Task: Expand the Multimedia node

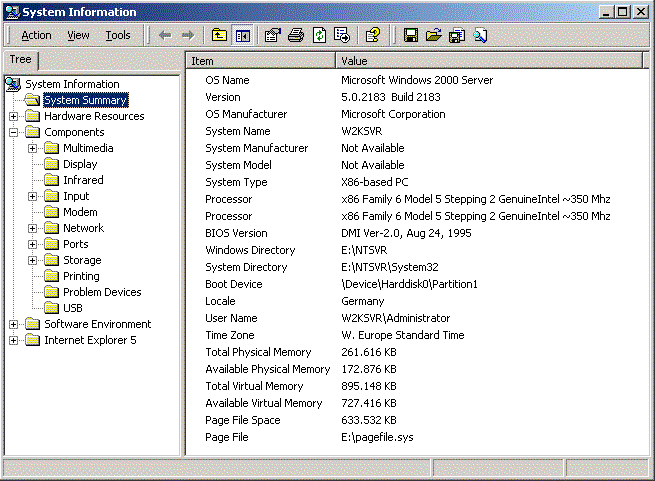Action: [33, 148]
